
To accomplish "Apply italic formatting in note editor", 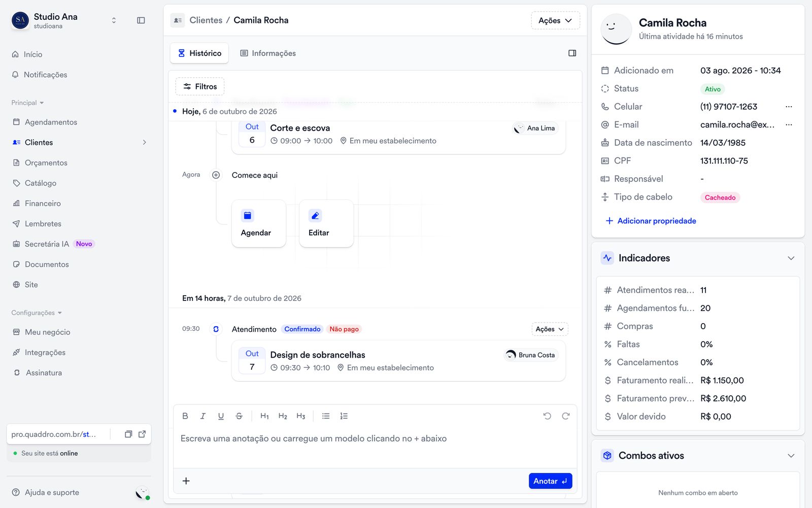I will point(203,416).
